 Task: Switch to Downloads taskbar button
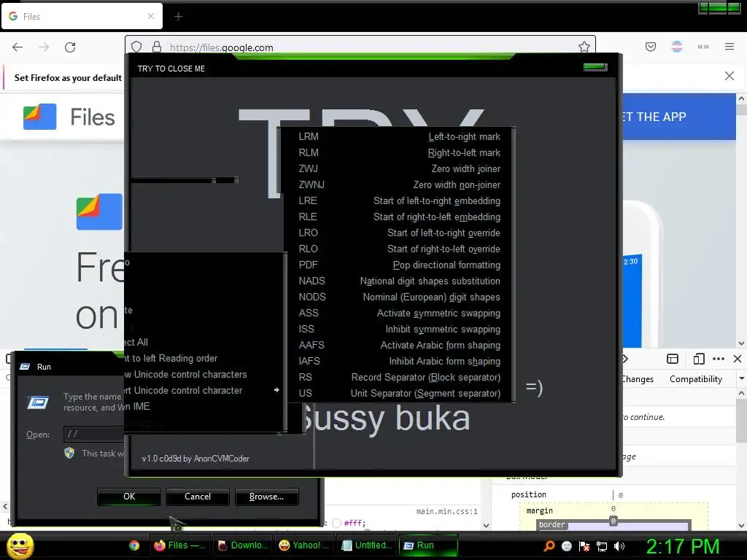click(243, 545)
